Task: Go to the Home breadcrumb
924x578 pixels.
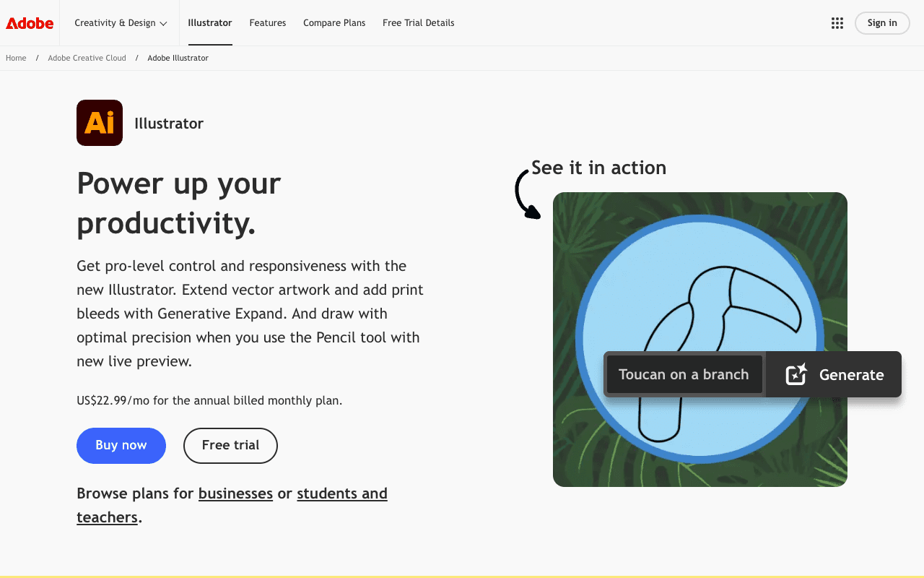Action: tap(16, 58)
